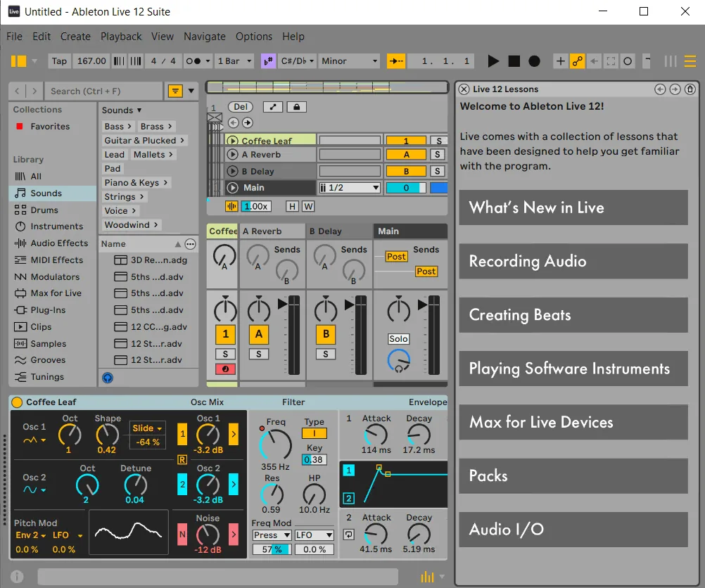Viewport: 705px width, 588px height.
Task: Click the tempo field showing 167.00
Action: point(91,61)
